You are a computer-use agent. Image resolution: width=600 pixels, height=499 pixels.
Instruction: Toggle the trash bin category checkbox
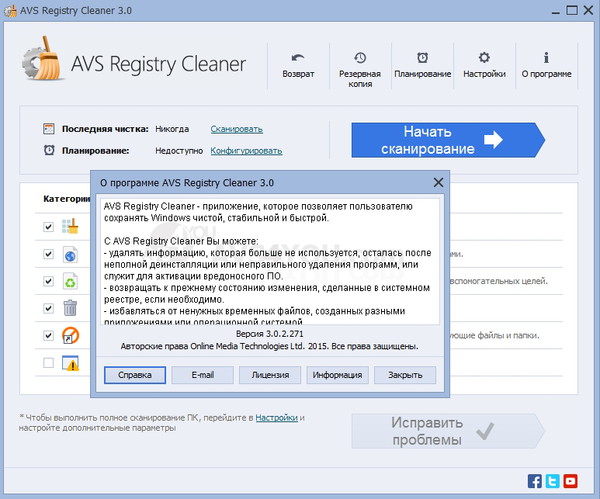(x=48, y=308)
